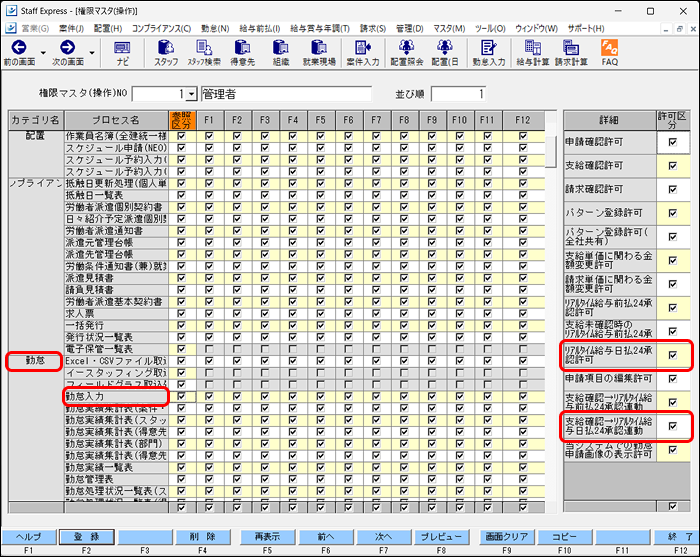This screenshot has height=557, width=700.
Task: Open the 請求計算 toolbar icon
Action: 571,53
